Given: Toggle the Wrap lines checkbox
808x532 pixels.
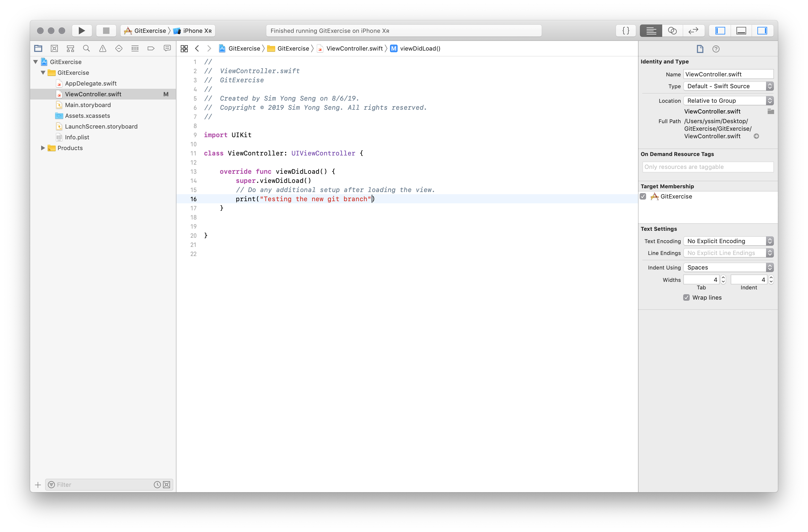Looking at the screenshot, I should point(686,298).
